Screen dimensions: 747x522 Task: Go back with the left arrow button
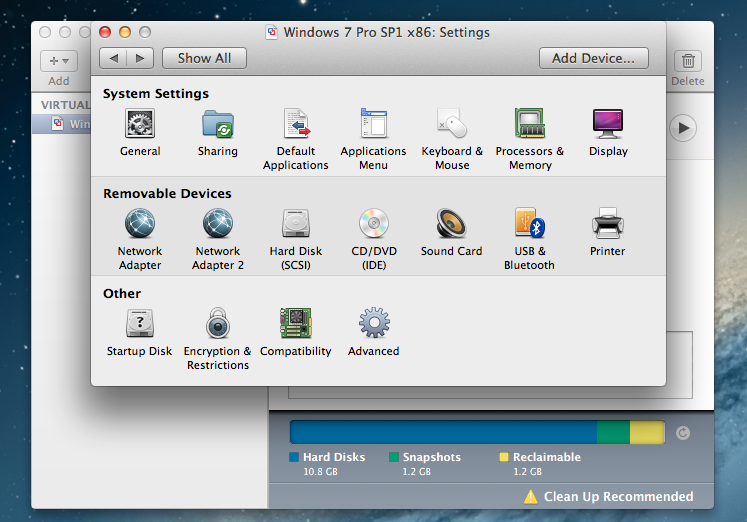tap(113, 58)
